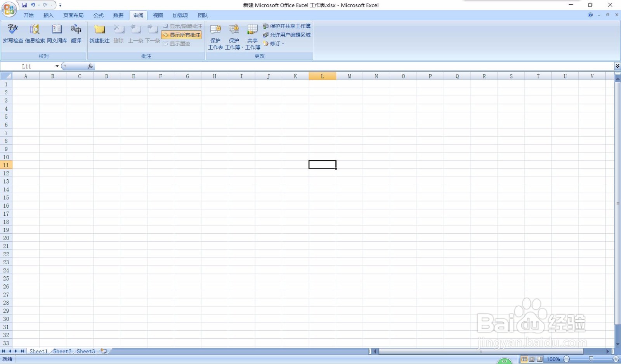
Task: Switch to the 视图 ribbon tab
Action: (x=158, y=15)
